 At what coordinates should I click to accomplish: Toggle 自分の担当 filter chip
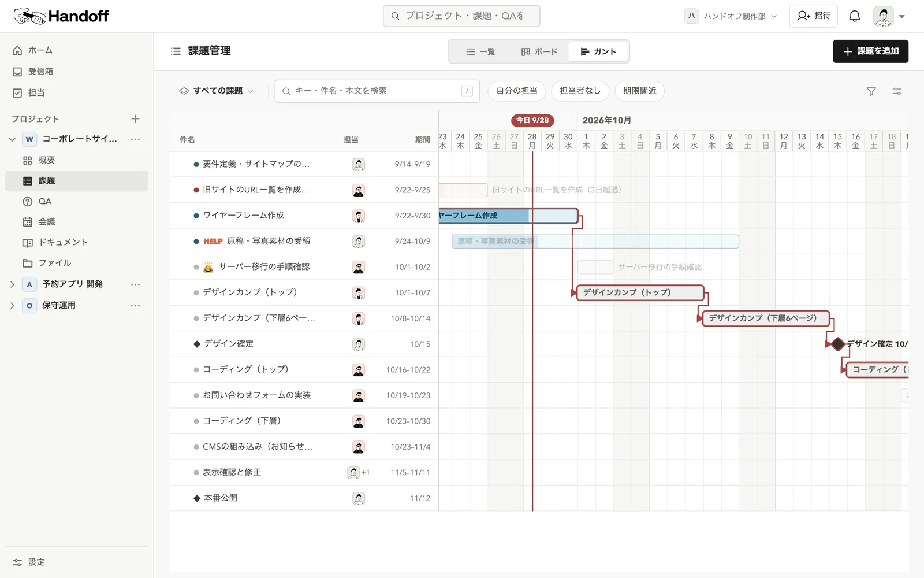(517, 91)
